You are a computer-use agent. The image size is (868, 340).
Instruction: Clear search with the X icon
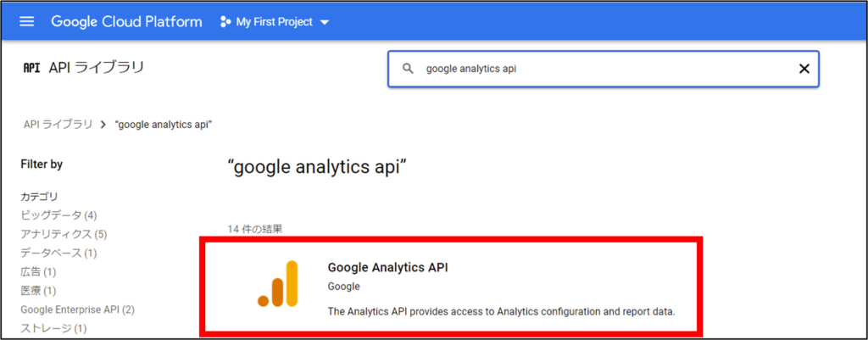[804, 70]
